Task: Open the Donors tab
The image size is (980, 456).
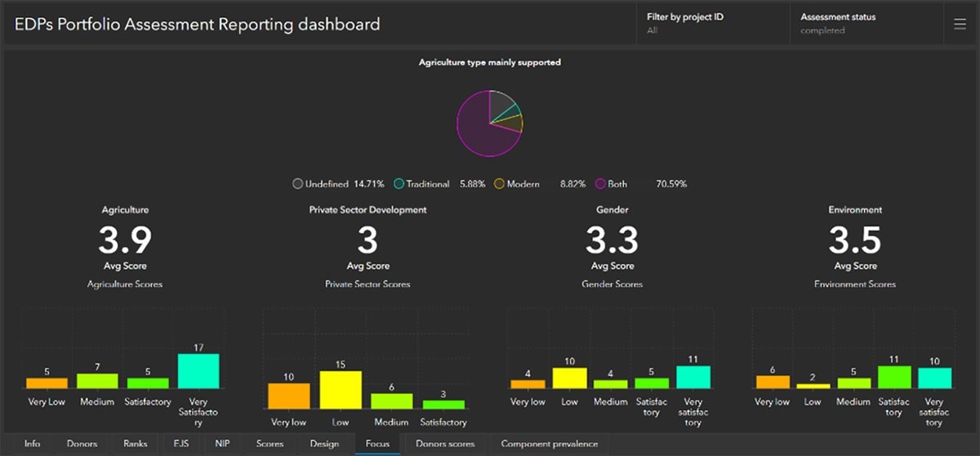Action: (x=82, y=444)
